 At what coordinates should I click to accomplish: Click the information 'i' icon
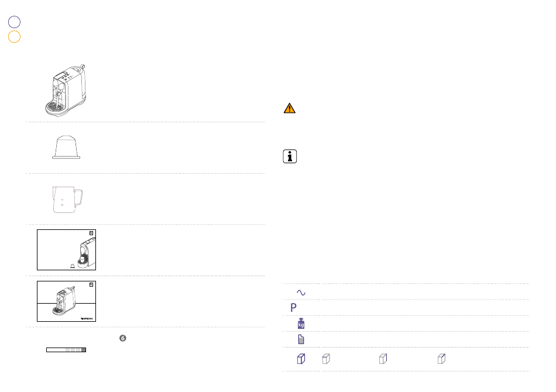coord(290,156)
